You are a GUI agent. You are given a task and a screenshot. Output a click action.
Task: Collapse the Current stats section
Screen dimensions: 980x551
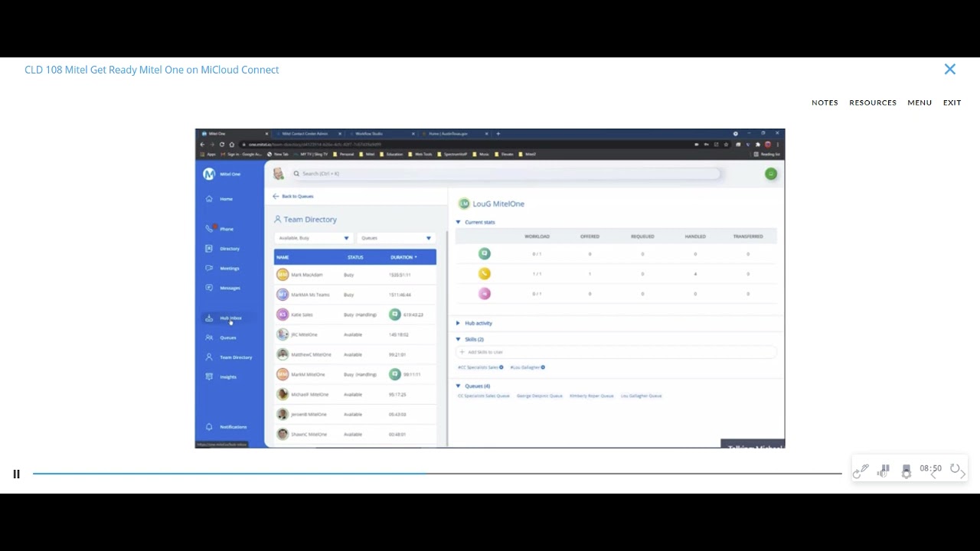[x=475, y=222]
